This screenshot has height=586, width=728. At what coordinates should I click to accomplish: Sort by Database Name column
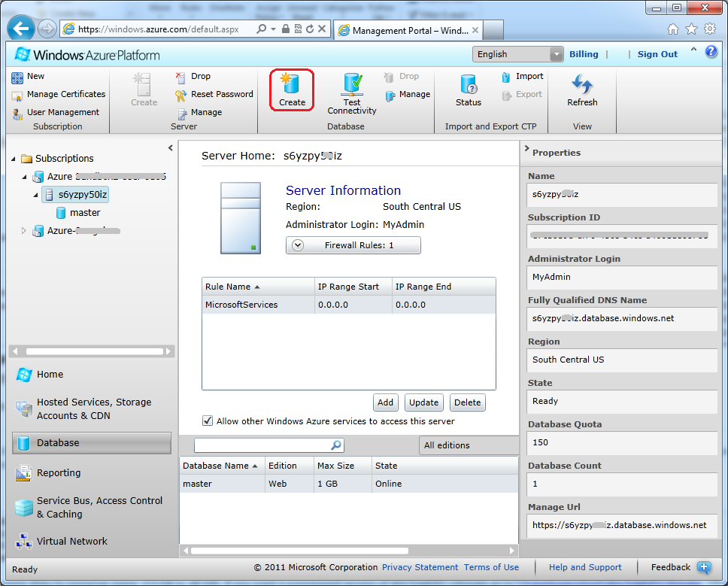click(x=222, y=466)
